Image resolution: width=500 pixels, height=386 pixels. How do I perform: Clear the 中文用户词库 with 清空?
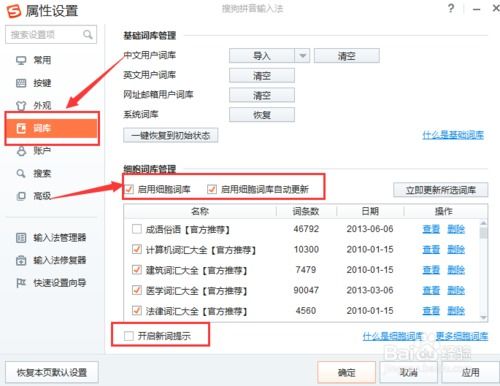pyautogui.click(x=347, y=56)
